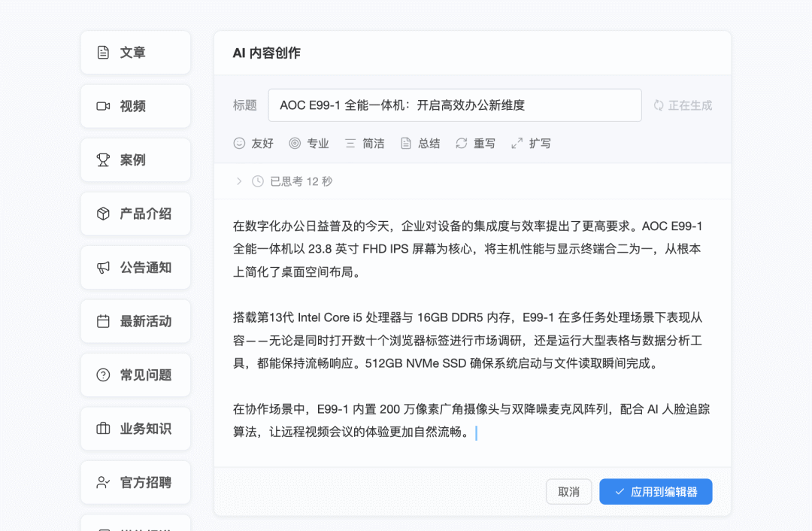Expand the thinking details chevron

[239, 181]
